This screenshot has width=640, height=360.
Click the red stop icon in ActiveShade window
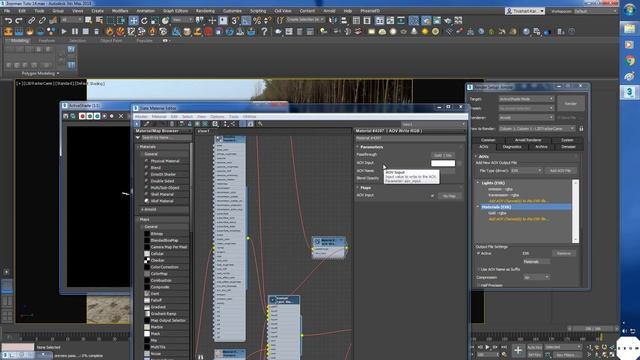82,116
